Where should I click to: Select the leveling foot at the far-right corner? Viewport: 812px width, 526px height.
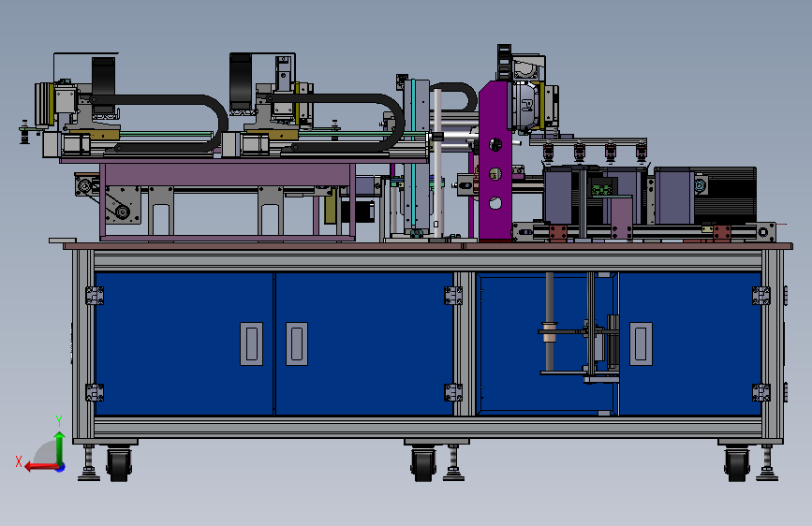(x=767, y=463)
